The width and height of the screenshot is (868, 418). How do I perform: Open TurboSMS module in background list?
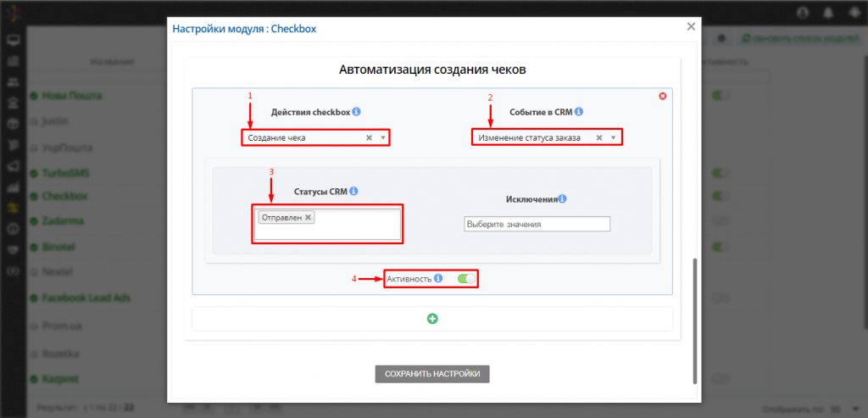66,173
